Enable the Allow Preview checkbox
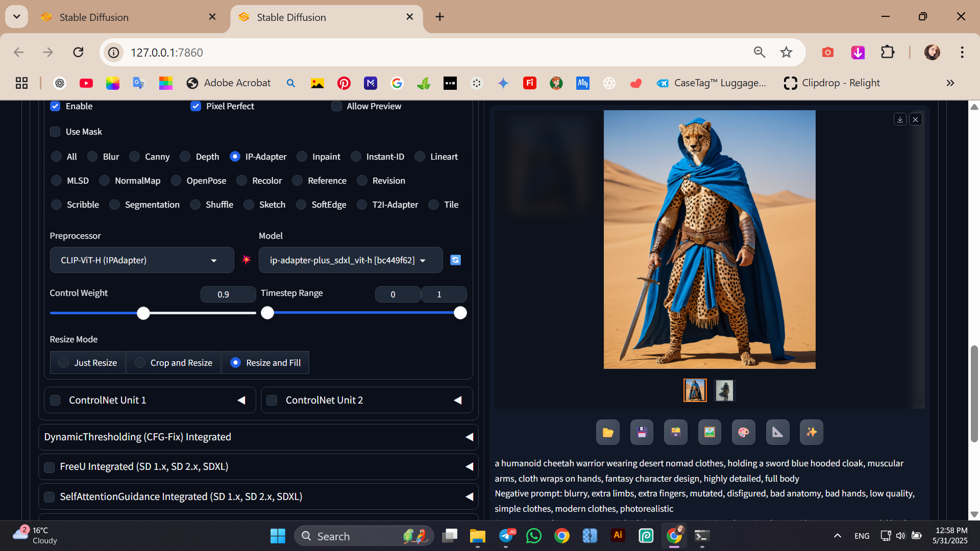The height and width of the screenshot is (551, 980). (336, 106)
